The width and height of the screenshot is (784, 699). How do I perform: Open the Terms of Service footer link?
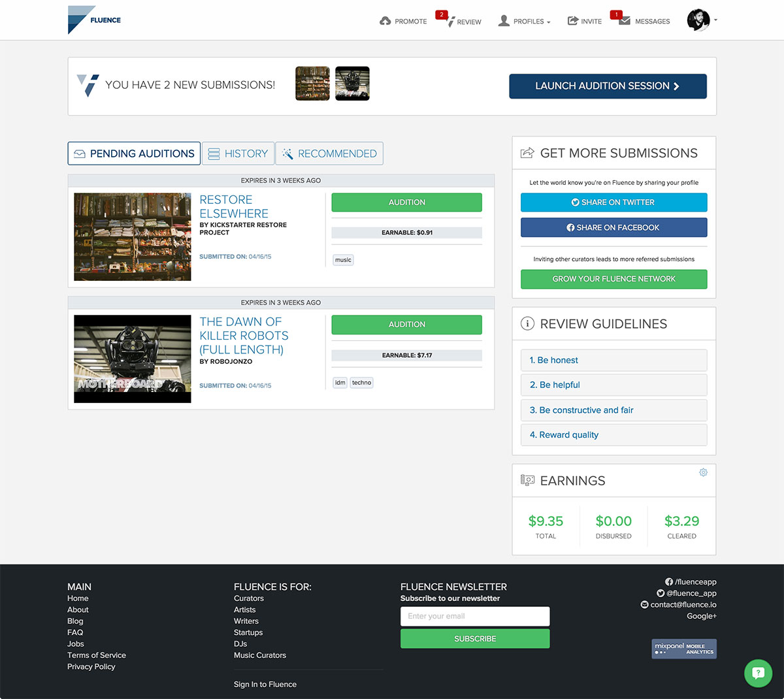97,655
